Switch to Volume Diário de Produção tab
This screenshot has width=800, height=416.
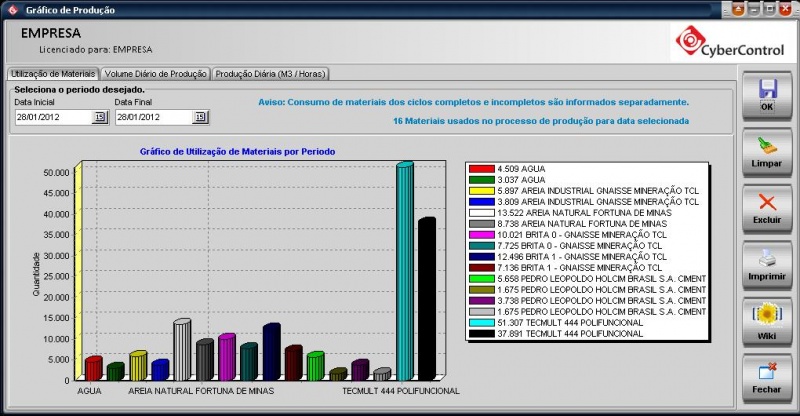pyautogui.click(x=156, y=74)
